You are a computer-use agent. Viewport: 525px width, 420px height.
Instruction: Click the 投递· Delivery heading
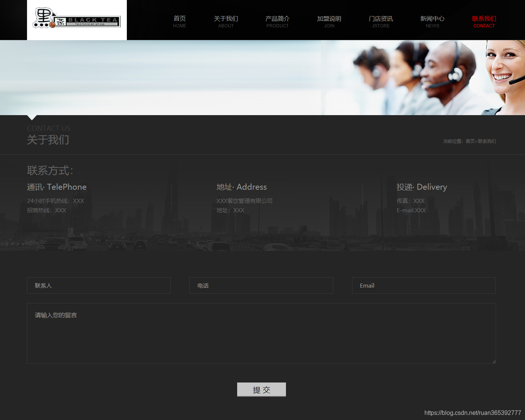tap(422, 187)
